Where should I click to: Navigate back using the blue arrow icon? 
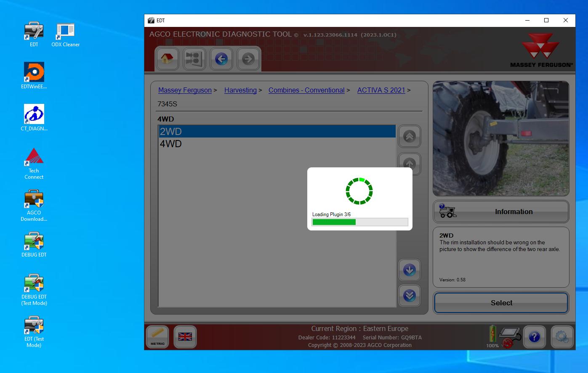221,59
